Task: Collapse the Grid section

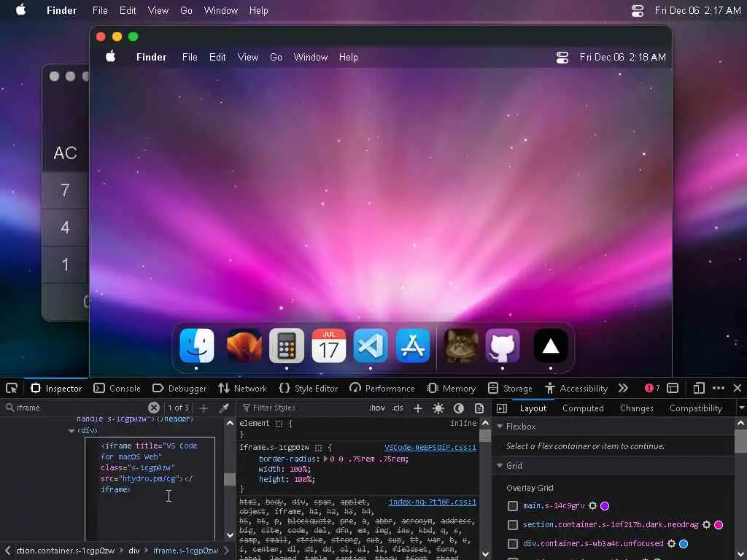Action: coord(500,466)
